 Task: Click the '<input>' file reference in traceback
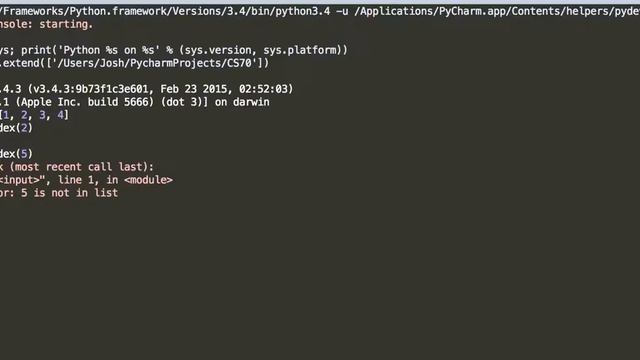point(20,180)
